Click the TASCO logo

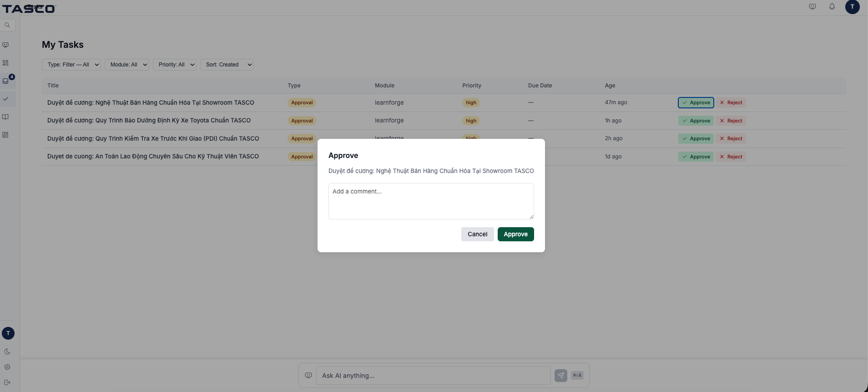tap(29, 9)
